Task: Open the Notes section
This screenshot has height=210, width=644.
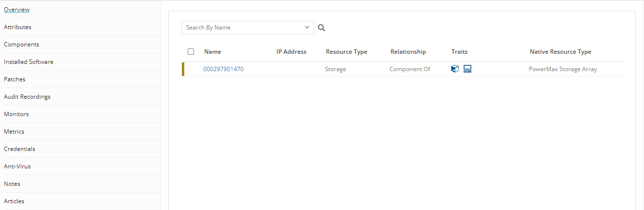Action: click(x=12, y=184)
